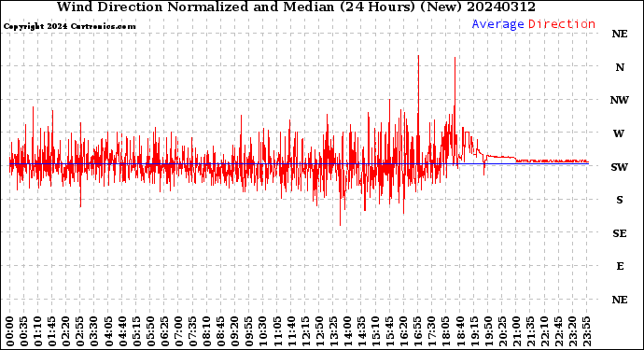Click the 02:20 time axis label
Image resolution: width=644 pixels, height=350 pixels.
[66, 331]
